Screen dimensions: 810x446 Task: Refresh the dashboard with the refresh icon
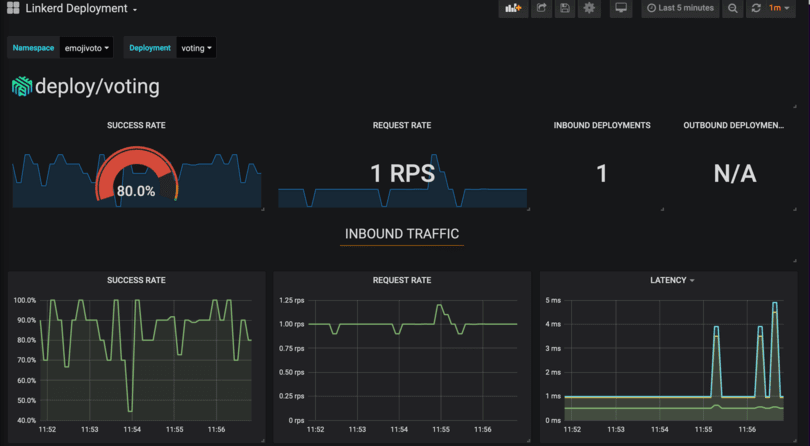coord(756,8)
